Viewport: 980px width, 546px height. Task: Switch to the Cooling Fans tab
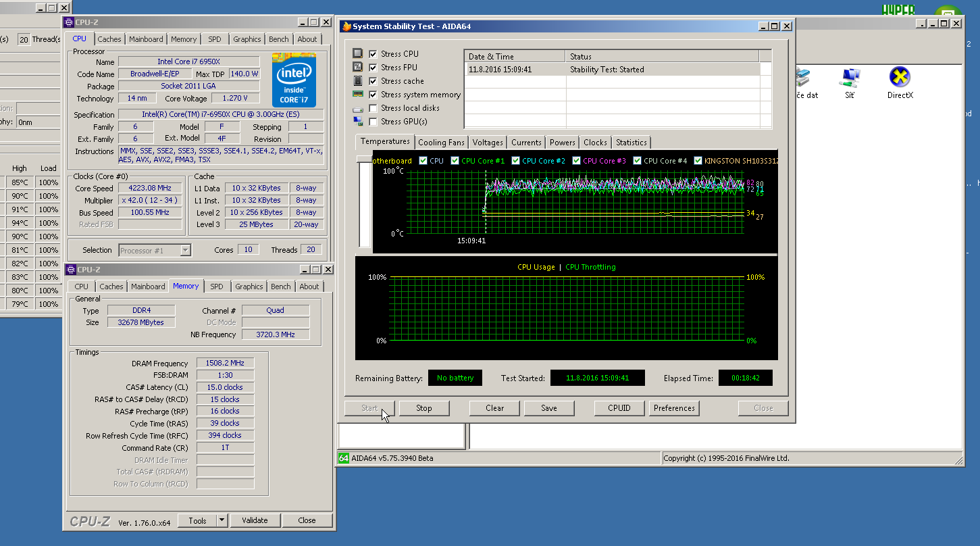[x=441, y=143]
